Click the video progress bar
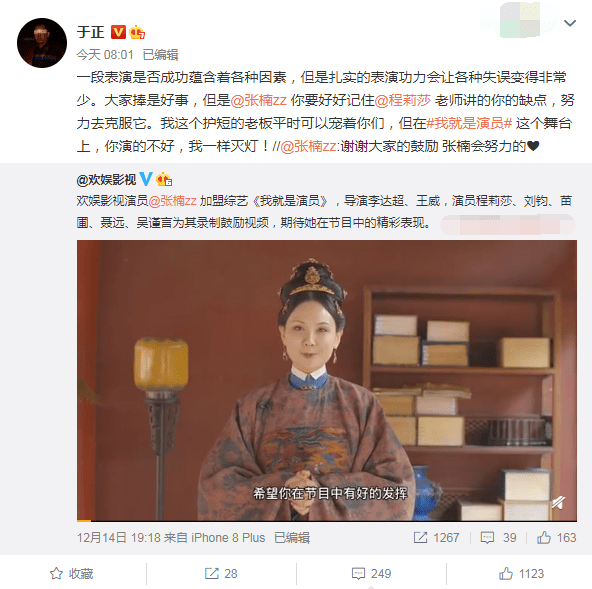 pyautogui.click(x=327, y=521)
